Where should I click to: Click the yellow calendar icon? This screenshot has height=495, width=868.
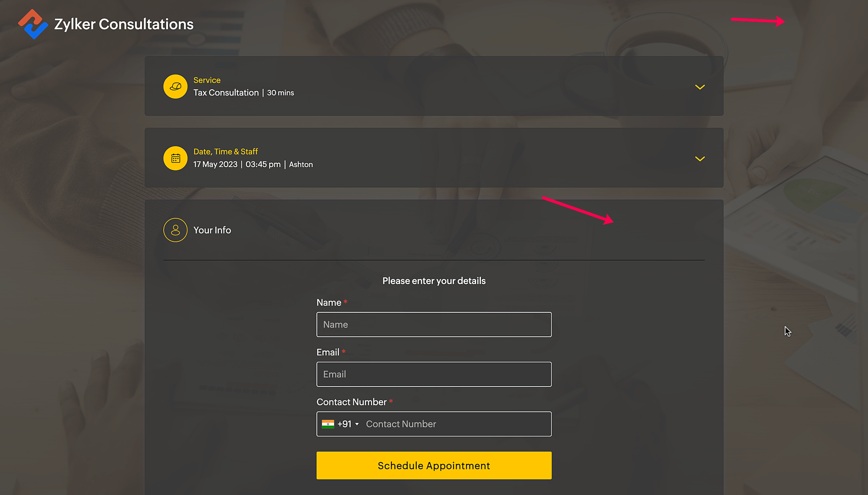(x=175, y=158)
